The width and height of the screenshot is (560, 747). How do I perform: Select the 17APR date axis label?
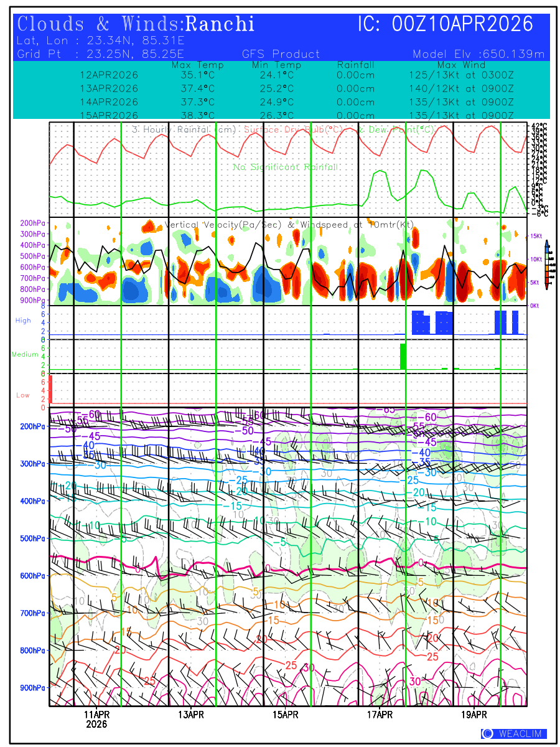point(380,714)
